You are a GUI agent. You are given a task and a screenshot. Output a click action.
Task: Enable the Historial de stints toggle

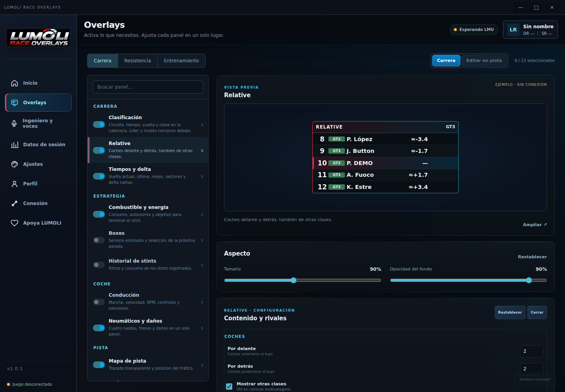(x=99, y=265)
